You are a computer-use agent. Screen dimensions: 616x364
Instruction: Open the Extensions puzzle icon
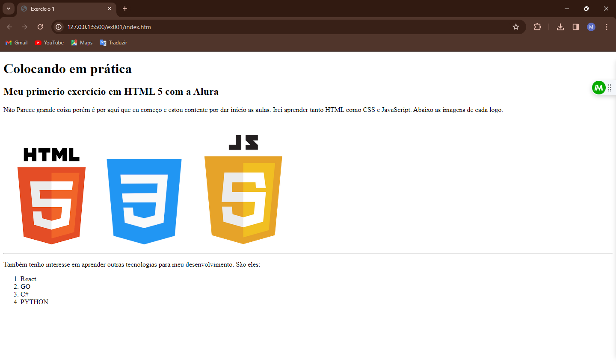538,27
